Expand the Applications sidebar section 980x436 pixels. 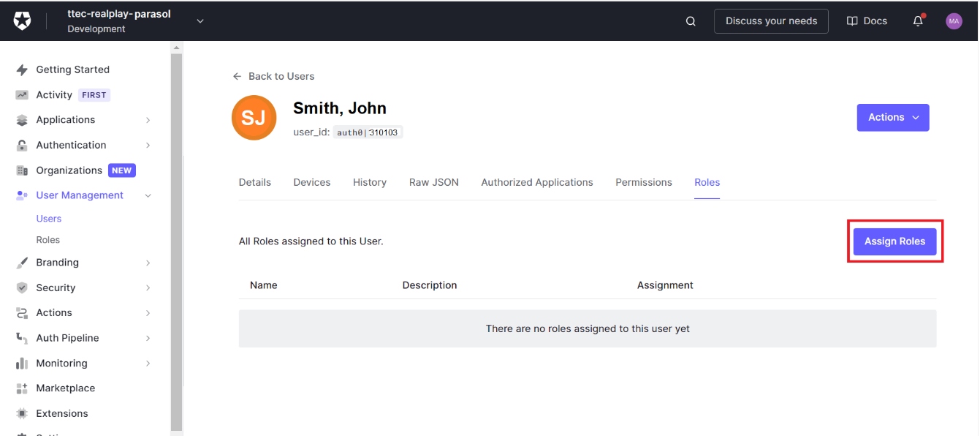click(x=148, y=120)
